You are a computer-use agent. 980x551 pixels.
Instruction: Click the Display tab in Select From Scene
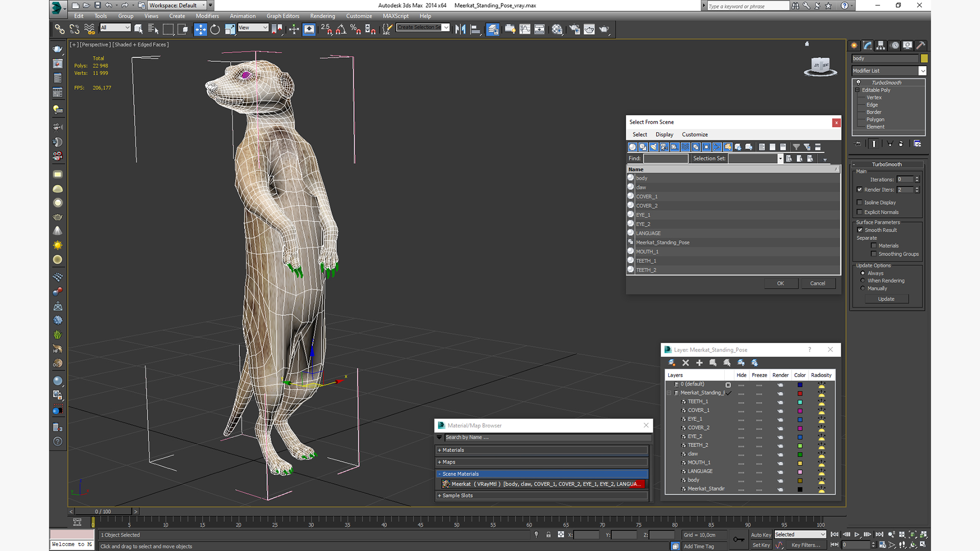tap(665, 134)
